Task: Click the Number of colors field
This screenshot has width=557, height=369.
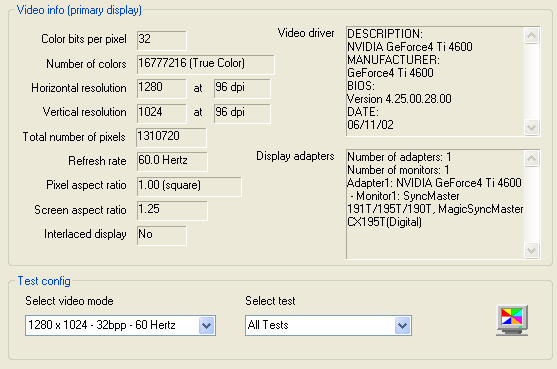Action: 205,64
